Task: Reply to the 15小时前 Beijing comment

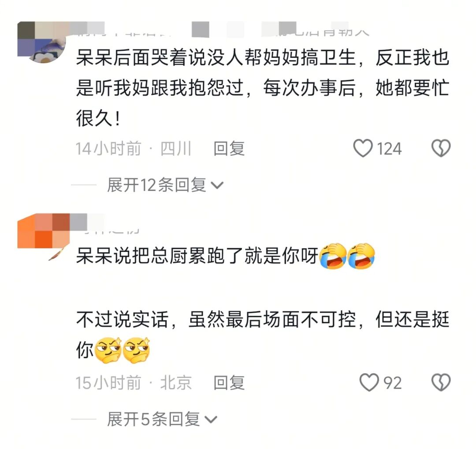Action: point(229,382)
